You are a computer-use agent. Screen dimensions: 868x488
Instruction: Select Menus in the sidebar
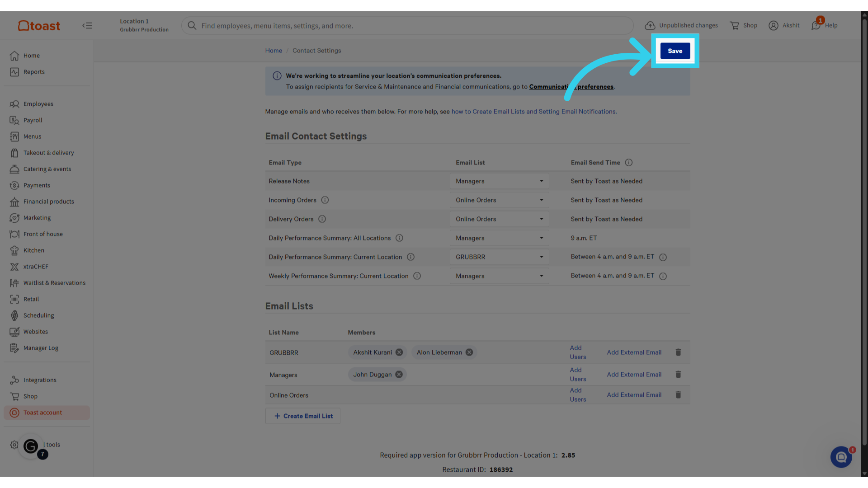32,136
